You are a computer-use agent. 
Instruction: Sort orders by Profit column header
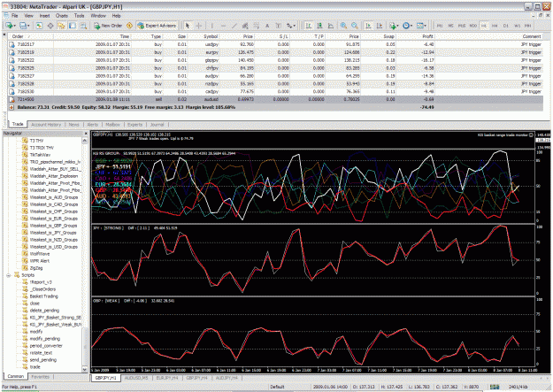click(427, 36)
